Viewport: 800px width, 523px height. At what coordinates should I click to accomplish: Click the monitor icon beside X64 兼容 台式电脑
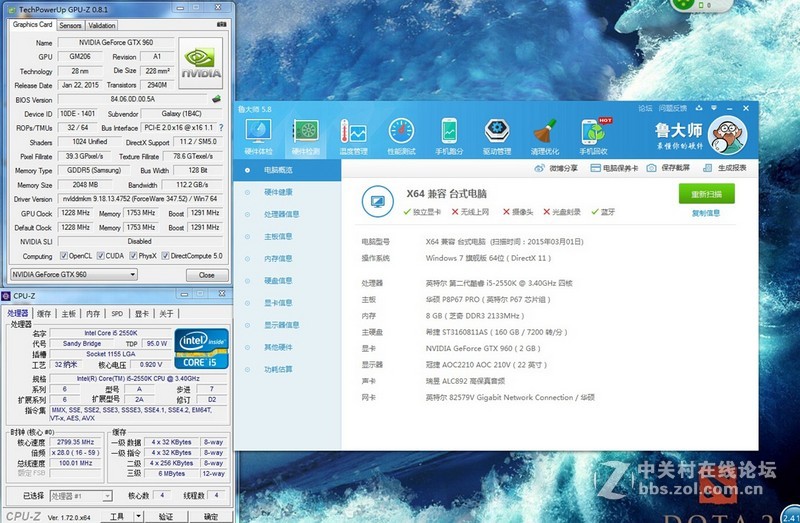click(378, 202)
